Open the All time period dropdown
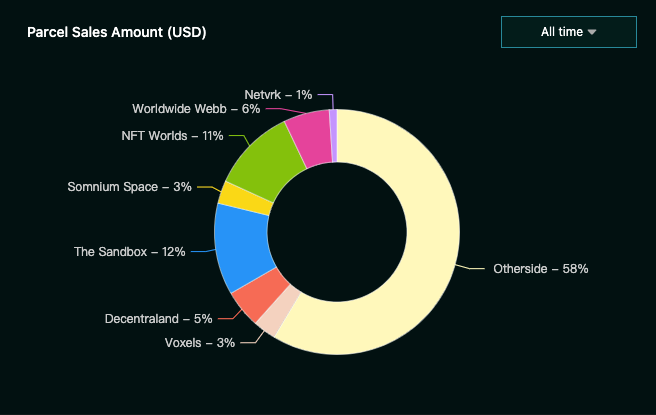656x415 pixels. [569, 32]
